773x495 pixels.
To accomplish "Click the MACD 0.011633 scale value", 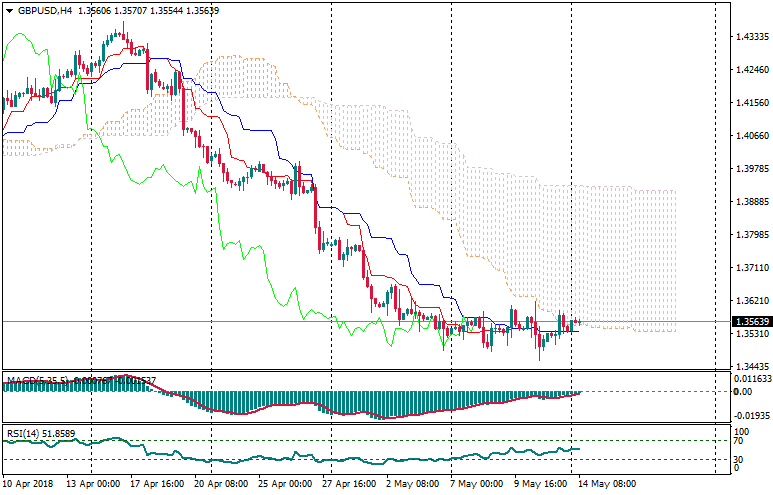I will (750, 379).
